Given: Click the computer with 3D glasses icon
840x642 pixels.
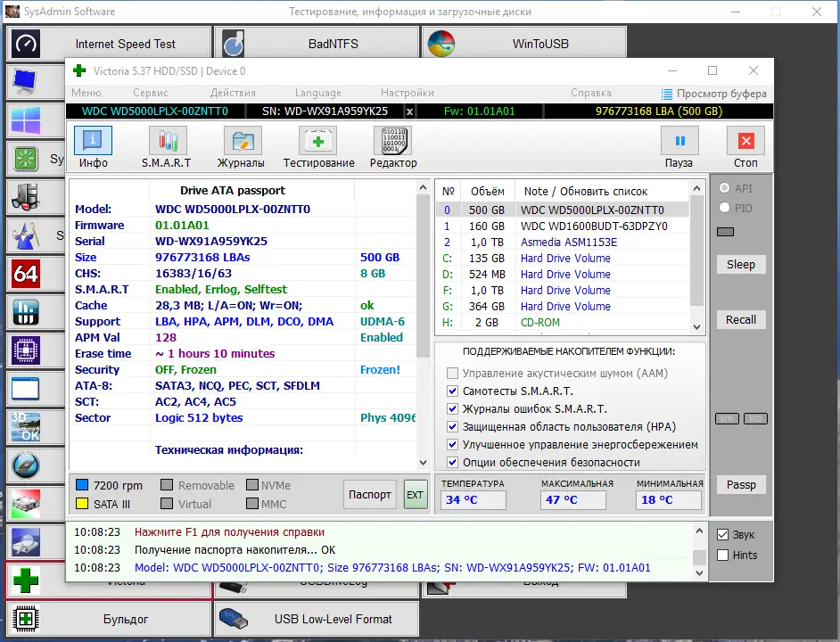Looking at the screenshot, I should (26, 197).
